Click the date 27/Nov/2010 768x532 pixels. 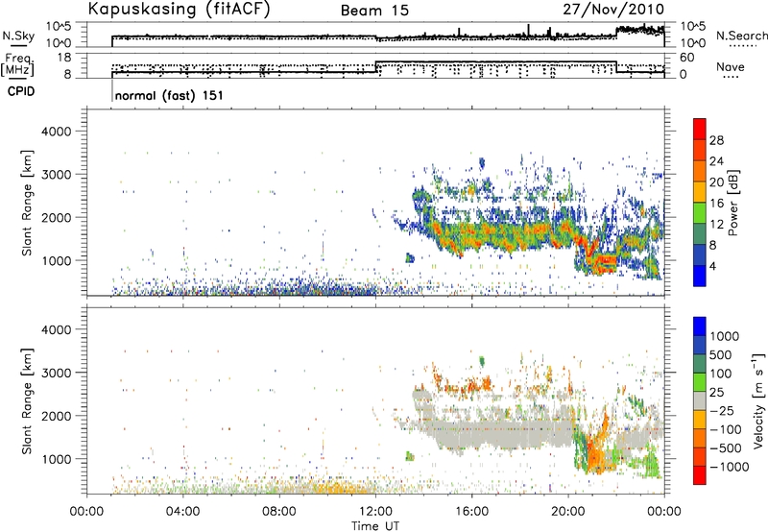613,10
